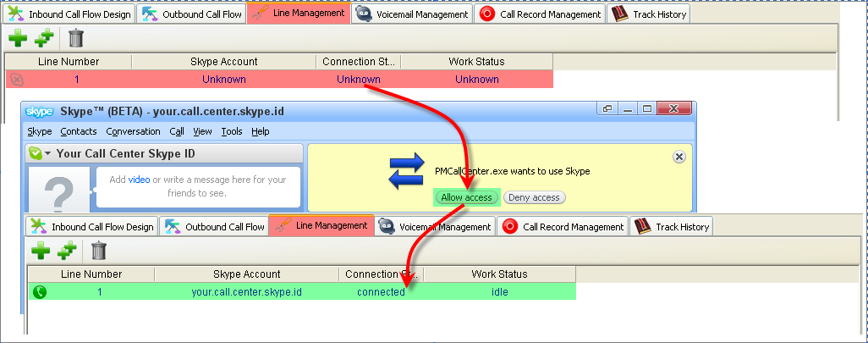Click Unknown under Work Status in red row
Screen dimensions: 868x343
pos(476,80)
